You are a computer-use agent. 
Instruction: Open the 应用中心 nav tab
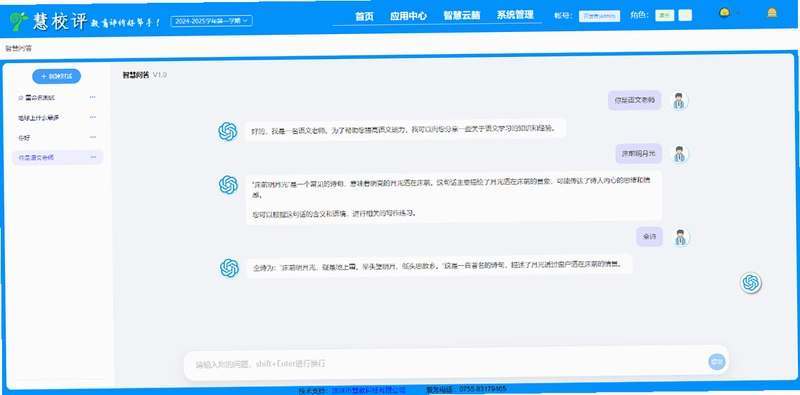click(408, 16)
